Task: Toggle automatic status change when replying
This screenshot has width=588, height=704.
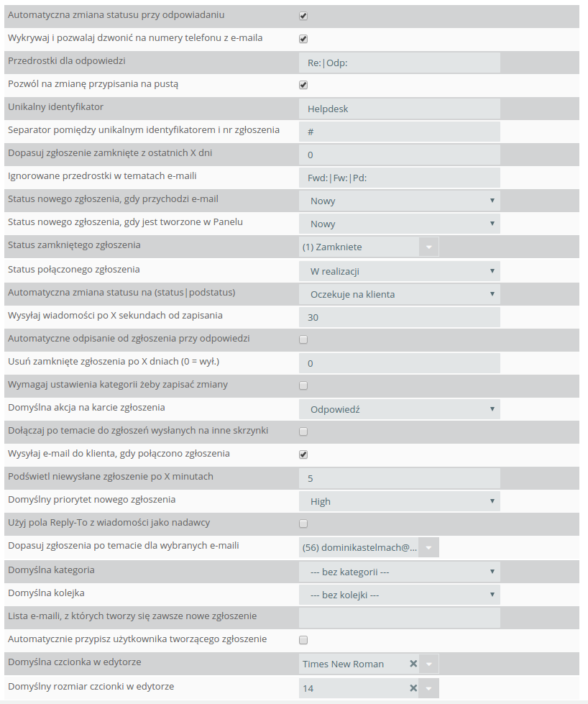Action: coord(303,16)
